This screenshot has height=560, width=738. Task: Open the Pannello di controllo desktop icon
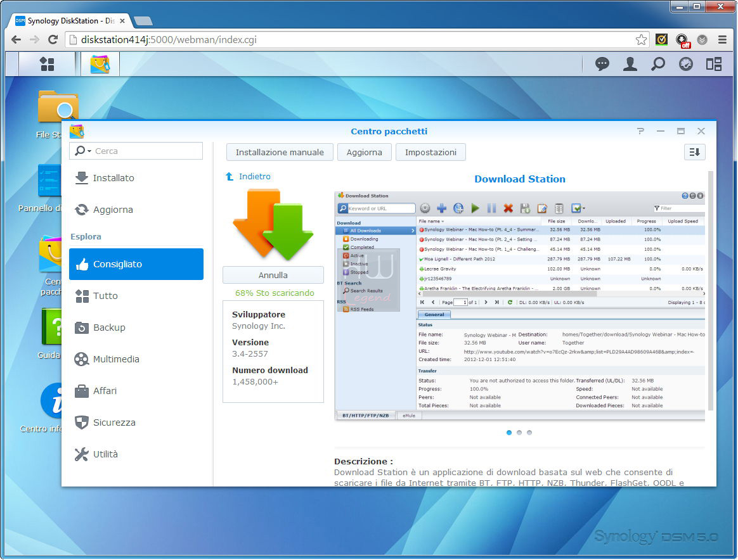tap(40, 188)
